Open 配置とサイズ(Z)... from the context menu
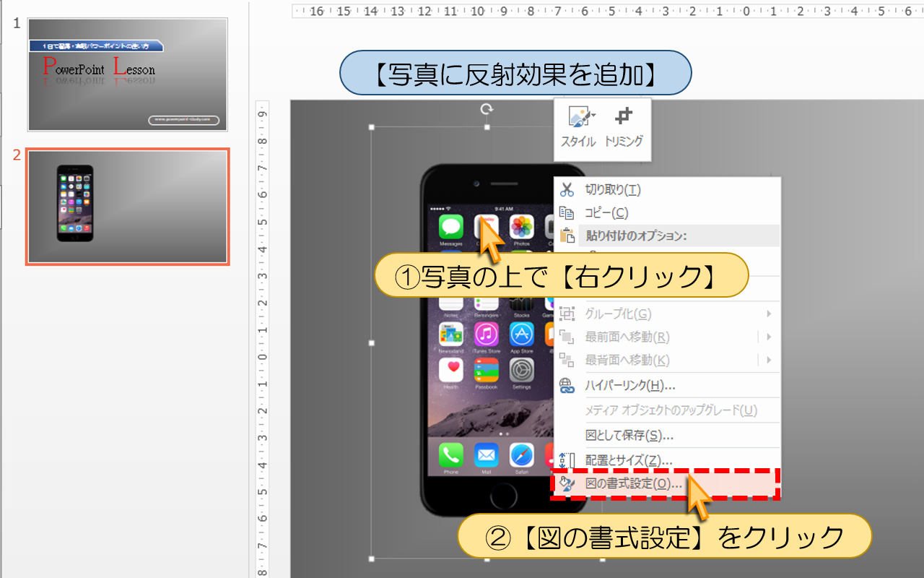 tap(667, 460)
